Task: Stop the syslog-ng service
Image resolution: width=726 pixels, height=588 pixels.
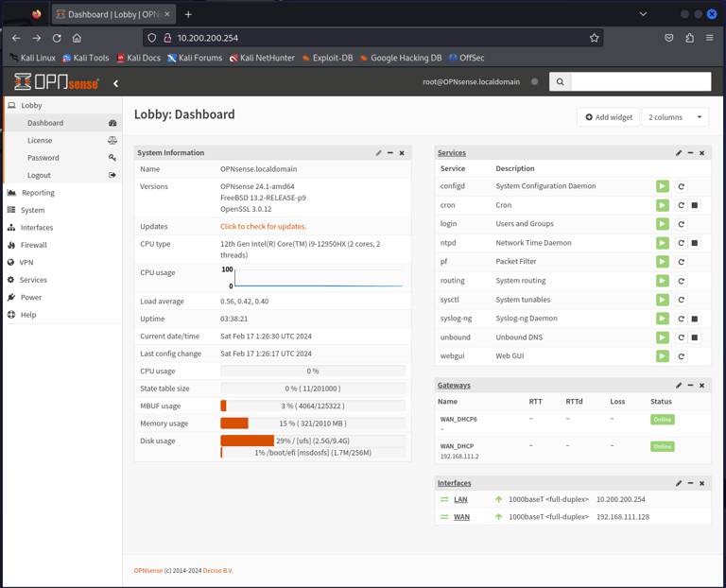Action: tap(694, 319)
